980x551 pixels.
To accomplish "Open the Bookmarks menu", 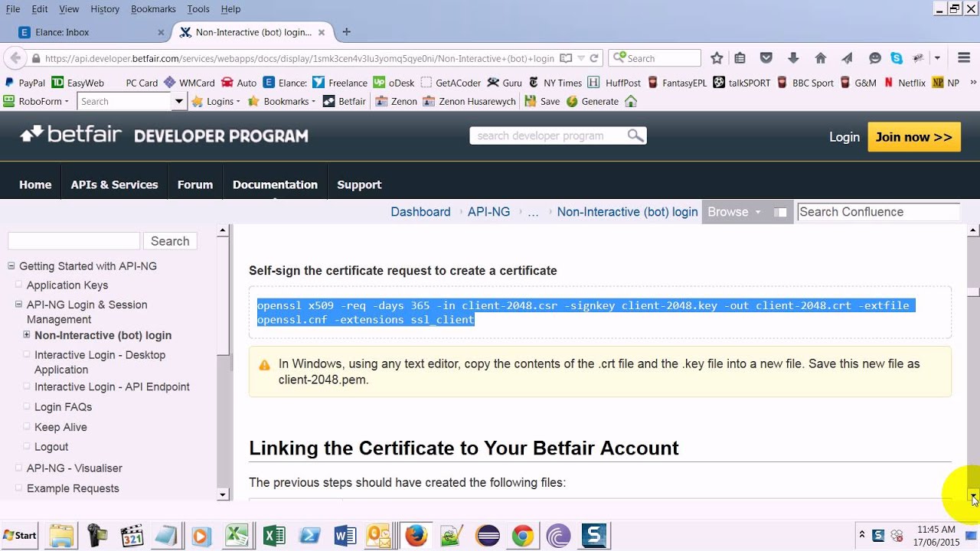I will (153, 9).
